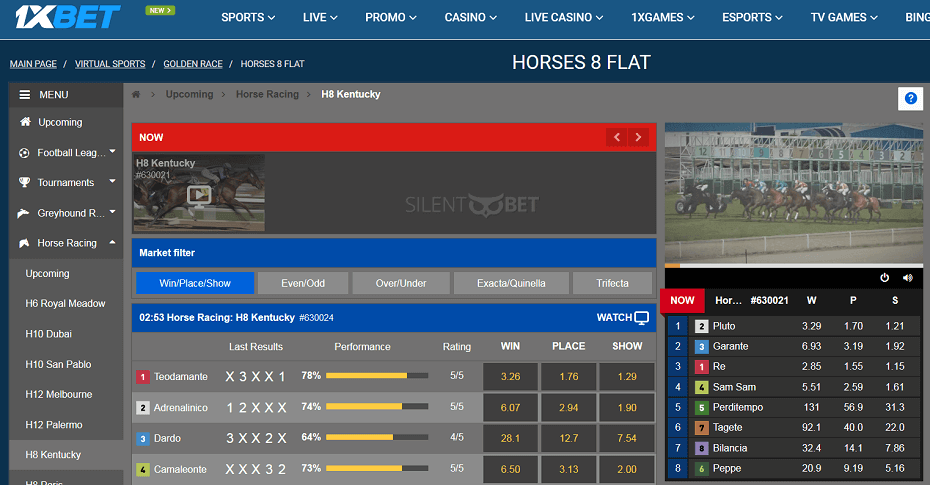Play the H8 Kentucky video thumbnail

(199, 194)
